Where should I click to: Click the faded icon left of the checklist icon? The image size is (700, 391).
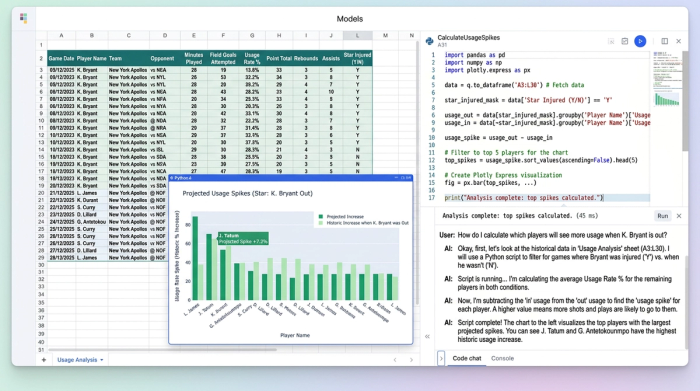611,41
